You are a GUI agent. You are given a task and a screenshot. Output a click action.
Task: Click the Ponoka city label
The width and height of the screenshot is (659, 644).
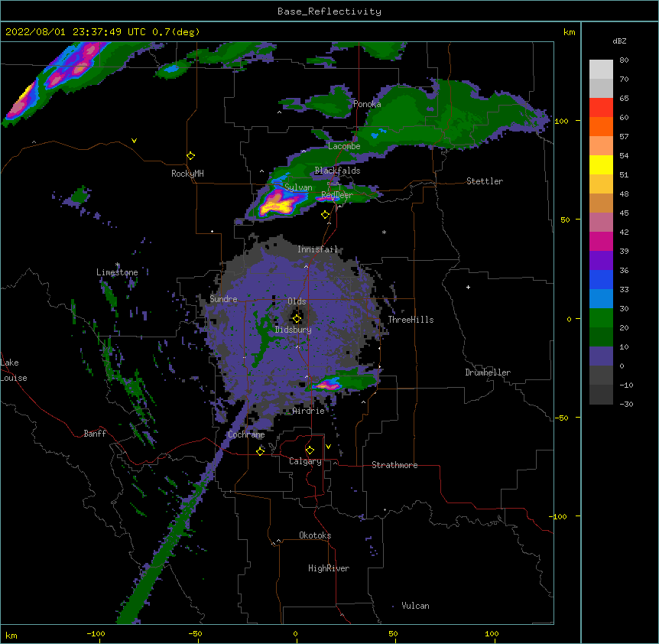pyautogui.click(x=367, y=104)
